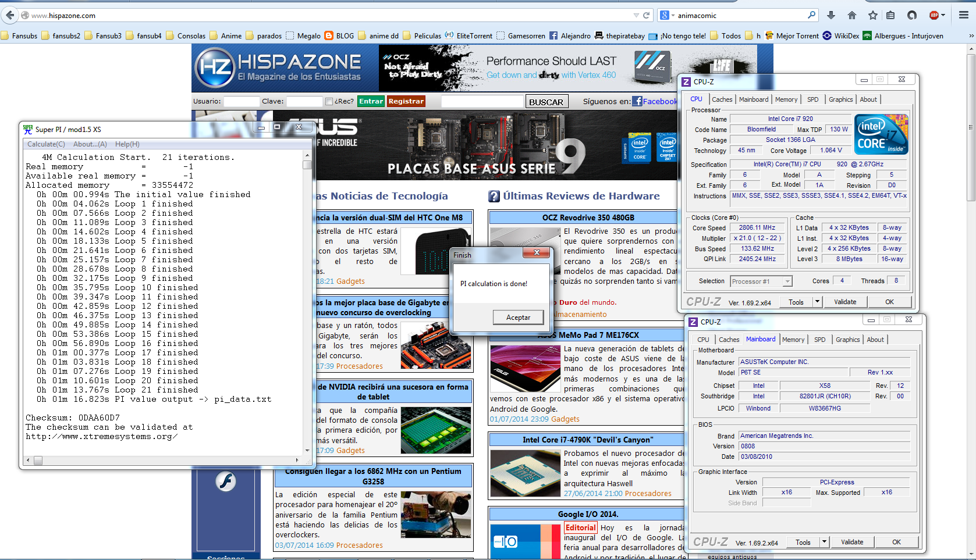Open the Tools dropdown arrow in upper CPU-Z
This screenshot has height=560, width=976.
click(817, 302)
